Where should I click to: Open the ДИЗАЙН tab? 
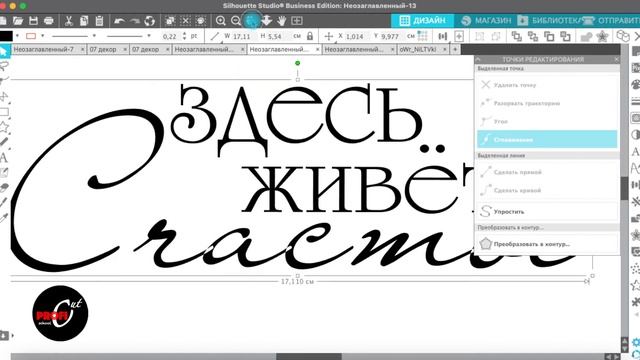click(x=423, y=20)
